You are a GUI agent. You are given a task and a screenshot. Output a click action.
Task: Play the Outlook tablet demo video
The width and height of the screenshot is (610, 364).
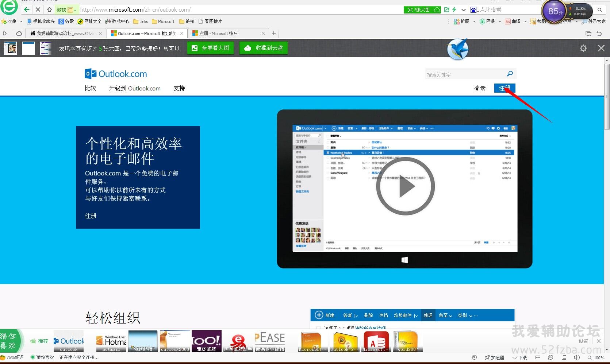(405, 186)
